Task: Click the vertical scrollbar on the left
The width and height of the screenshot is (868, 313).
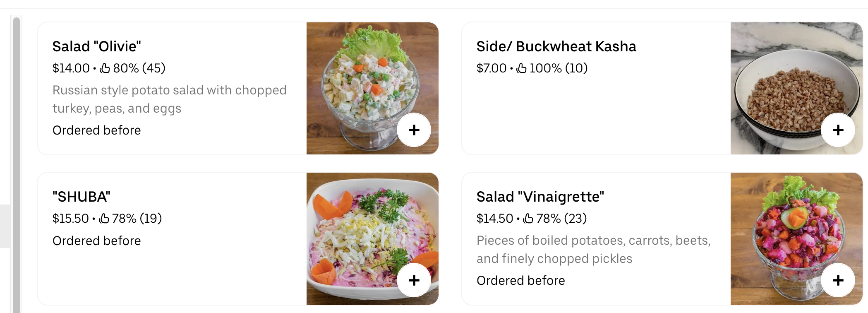Action: tap(17, 166)
